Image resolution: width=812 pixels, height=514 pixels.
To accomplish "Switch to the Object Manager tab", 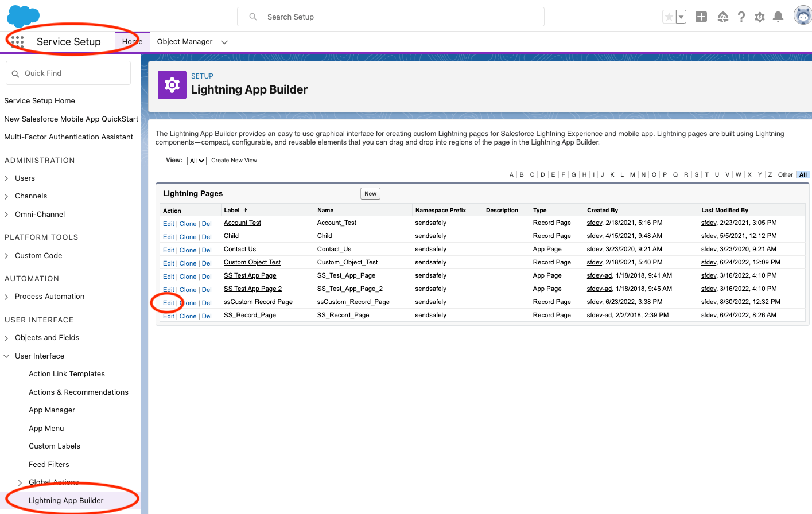I will click(x=185, y=41).
